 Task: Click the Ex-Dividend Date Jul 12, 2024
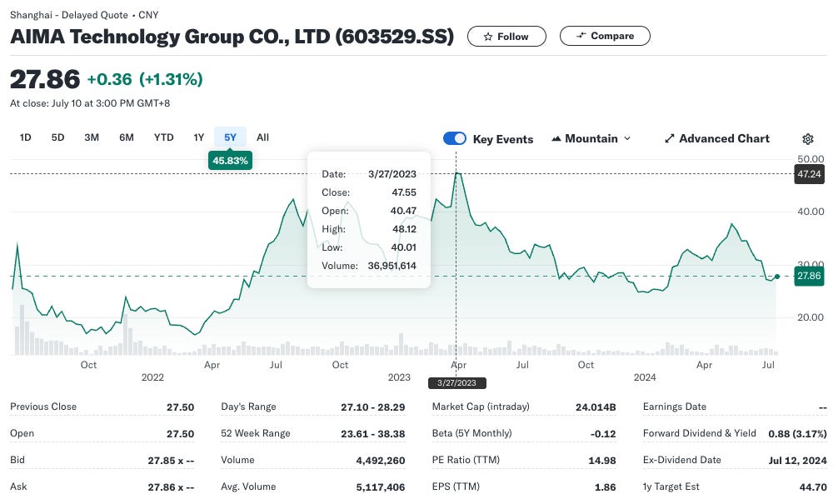[x=797, y=461]
